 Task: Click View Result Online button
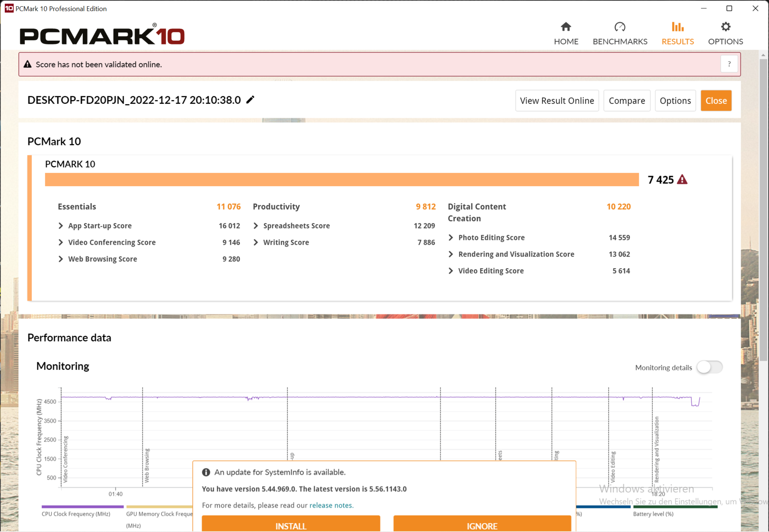pos(557,101)
